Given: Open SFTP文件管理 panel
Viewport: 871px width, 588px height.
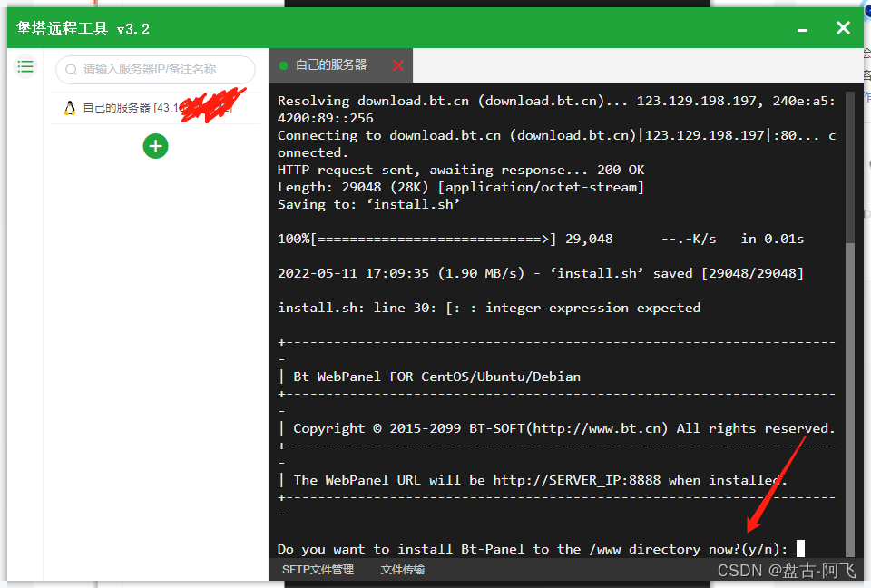Looking at the screenshot, I should (x=318, y=570).
